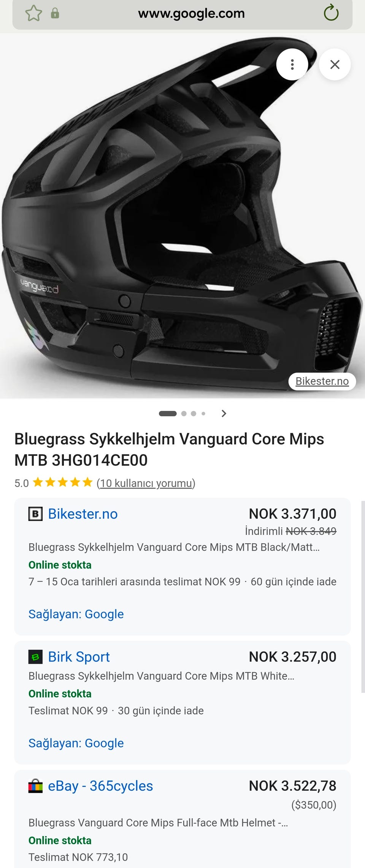365x868 pixels.
Task: Tap Sağlayan: Google under Bikester offer
Action: coord(76,614)
